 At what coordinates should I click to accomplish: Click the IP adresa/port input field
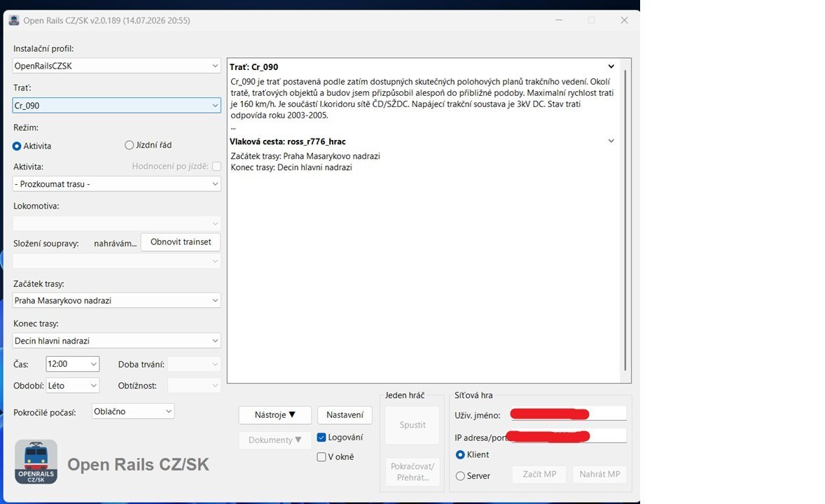pos(569,436)
